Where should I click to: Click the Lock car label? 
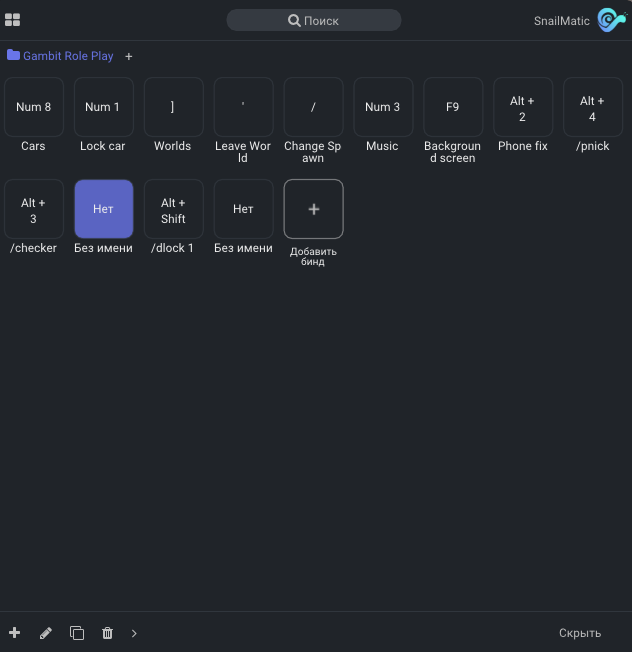(103, 146)
